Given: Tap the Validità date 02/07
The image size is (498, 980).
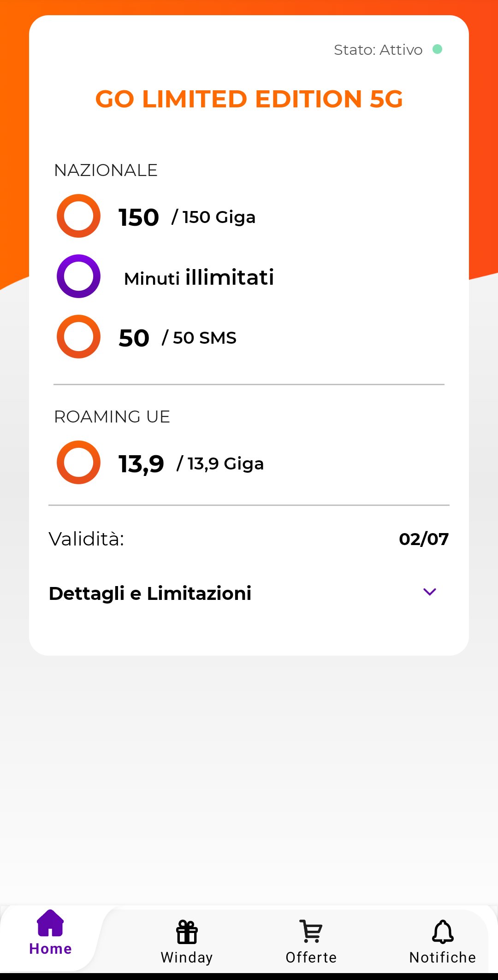Looking at the screenshot, I should click(424, 539).
